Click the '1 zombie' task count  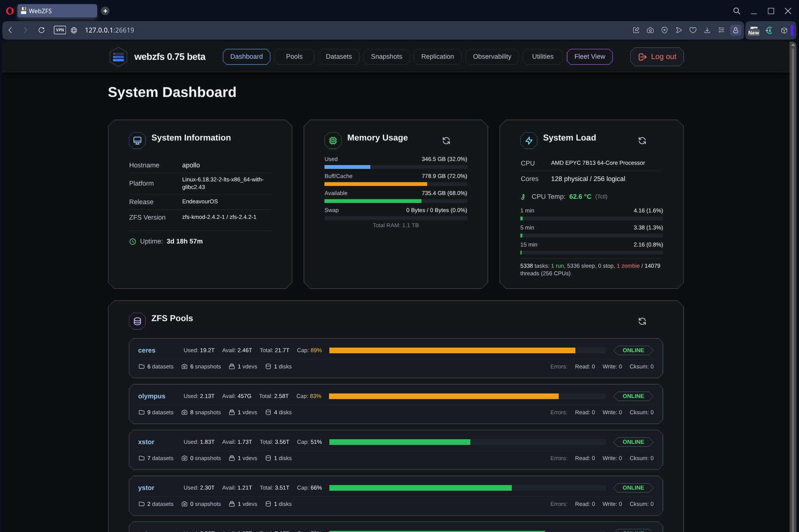click(628, 266)
